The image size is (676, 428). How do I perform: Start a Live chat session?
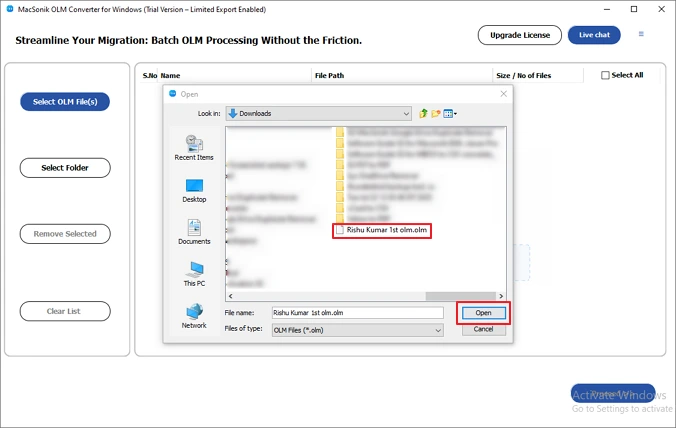click(594, 35)
